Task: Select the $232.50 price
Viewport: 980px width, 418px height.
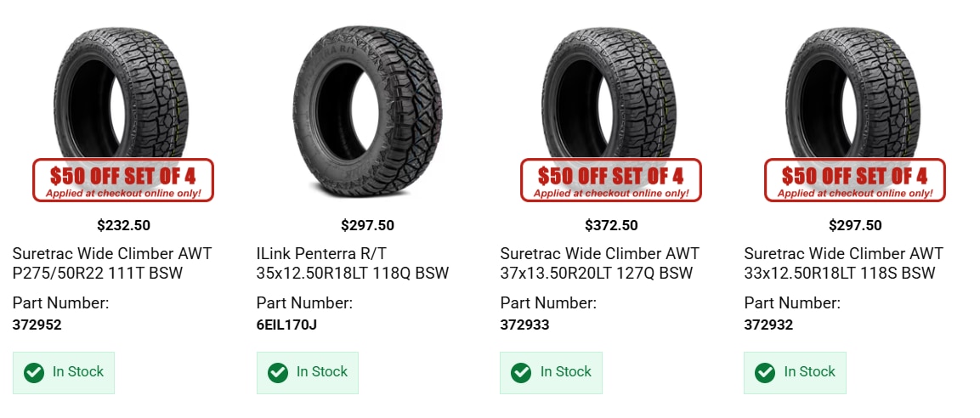Action: click(124, 225)
